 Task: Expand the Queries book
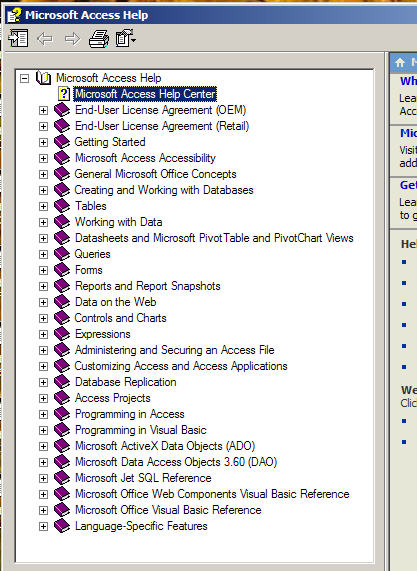43,255
